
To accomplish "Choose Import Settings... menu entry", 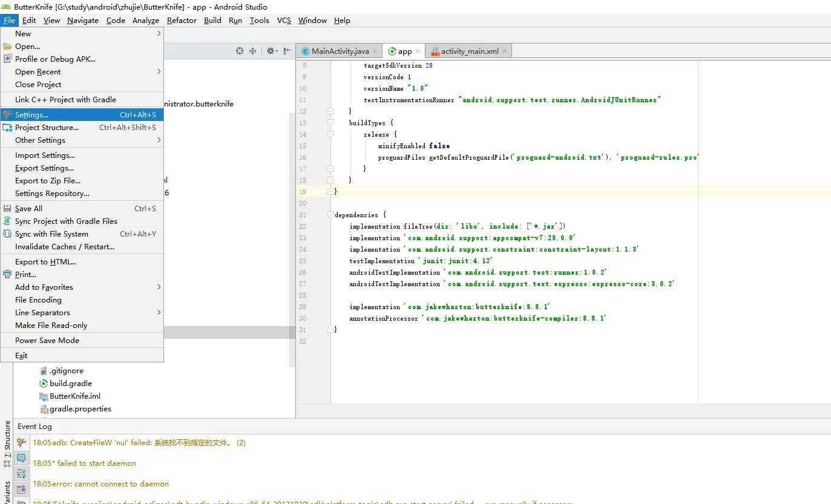I will [x=82, y=155].
